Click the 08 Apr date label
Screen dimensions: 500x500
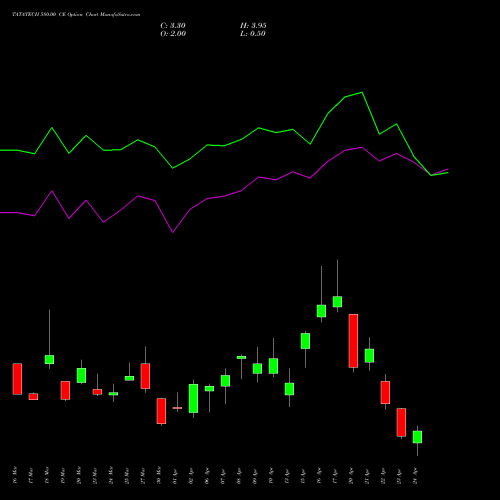click(x=238, y=476)
